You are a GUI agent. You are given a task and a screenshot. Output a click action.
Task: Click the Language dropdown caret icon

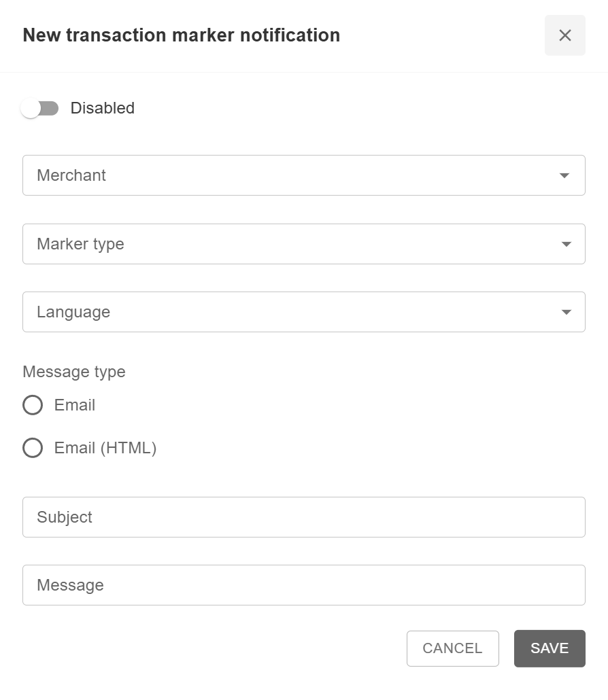(x=566, y=312)
